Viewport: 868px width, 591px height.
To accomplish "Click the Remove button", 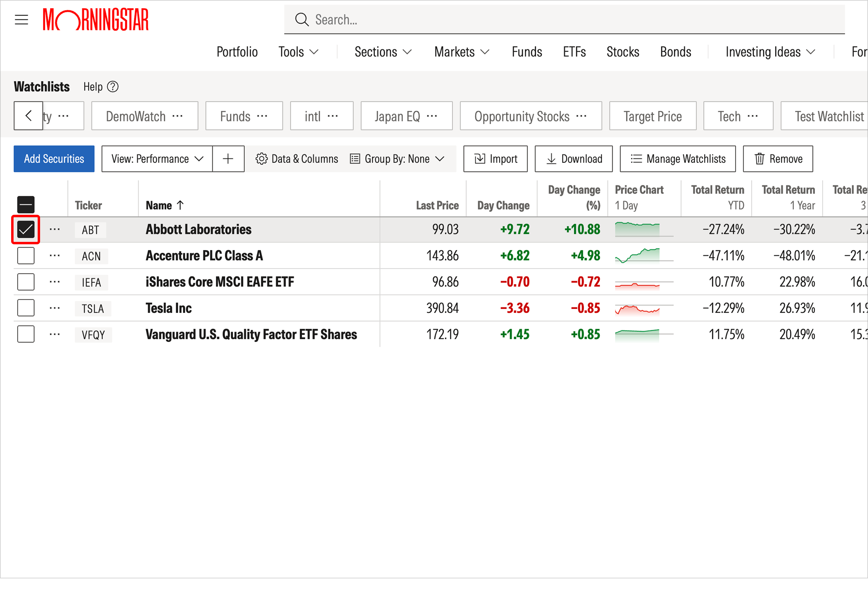I will pos(778,159).
